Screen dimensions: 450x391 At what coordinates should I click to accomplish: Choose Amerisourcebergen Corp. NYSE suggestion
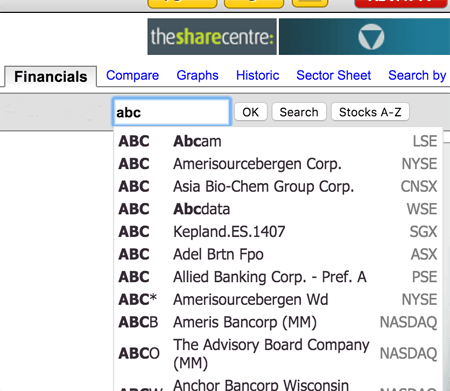[278, 164]
